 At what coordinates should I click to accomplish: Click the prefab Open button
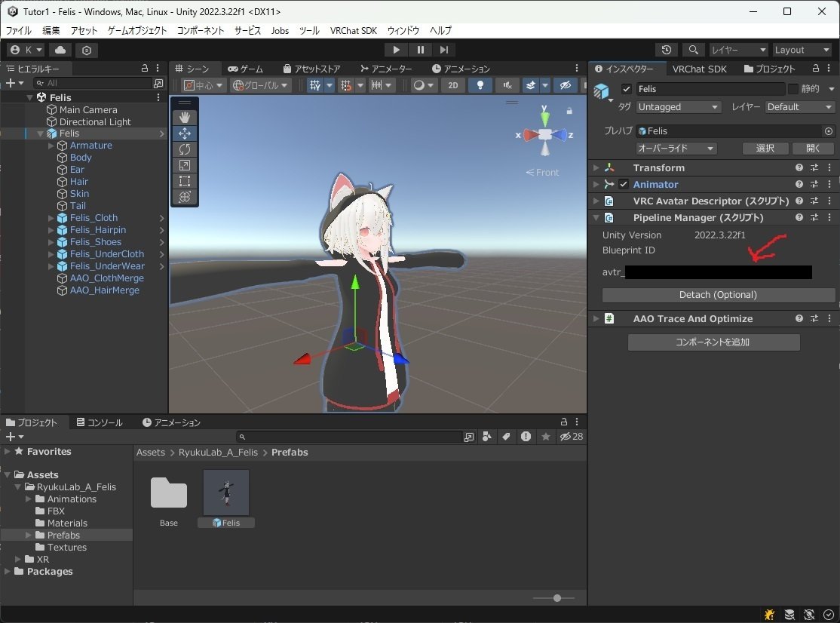click(x=813, y=149)
